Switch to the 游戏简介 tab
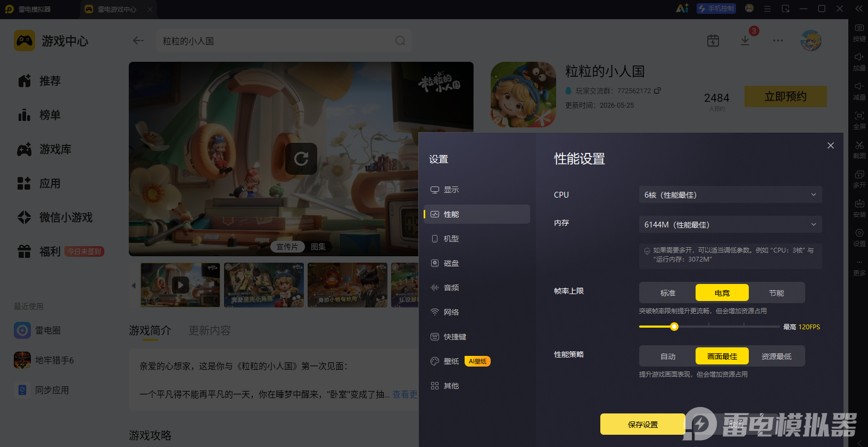 [x=150, y=331]
